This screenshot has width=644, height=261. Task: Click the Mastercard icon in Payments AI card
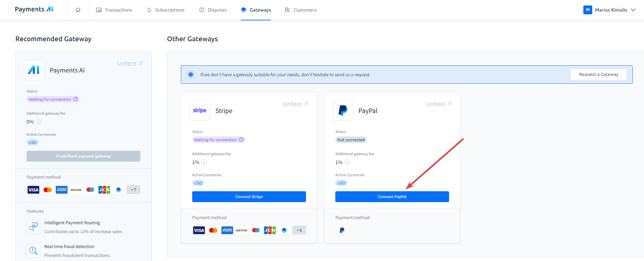pos(48,190)
